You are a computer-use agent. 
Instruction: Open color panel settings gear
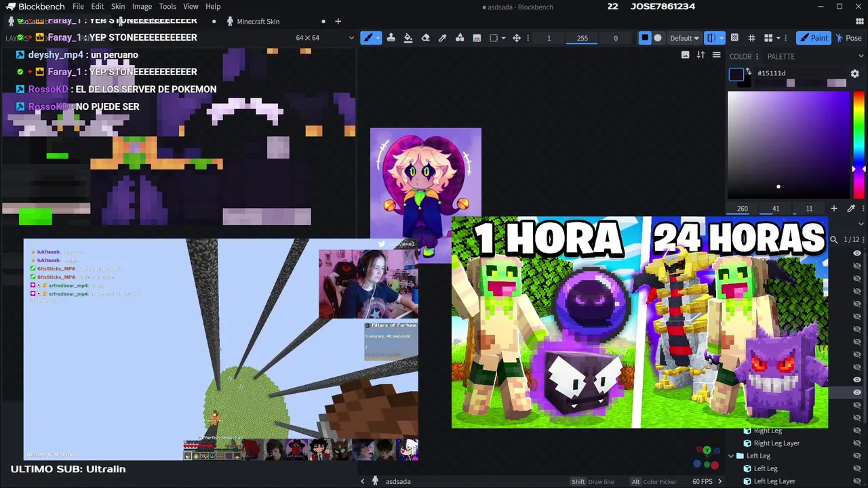855,73
